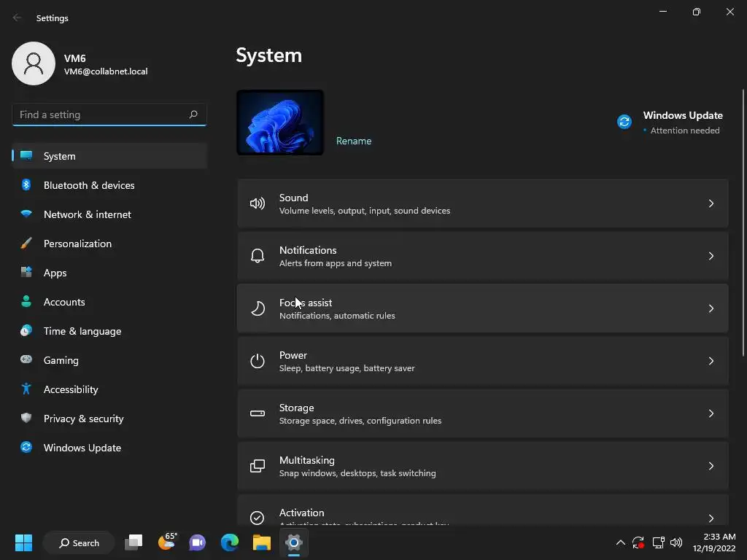The height and width of the screenshot is (560, 747).
Task: Click the vertical scrollbar on the right
Action: (743, 222)
